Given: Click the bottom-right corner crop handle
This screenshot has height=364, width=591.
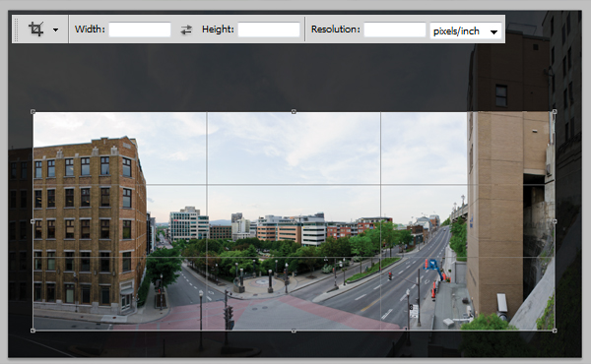Looking at the screenshot, I should [x=555, y=331].
